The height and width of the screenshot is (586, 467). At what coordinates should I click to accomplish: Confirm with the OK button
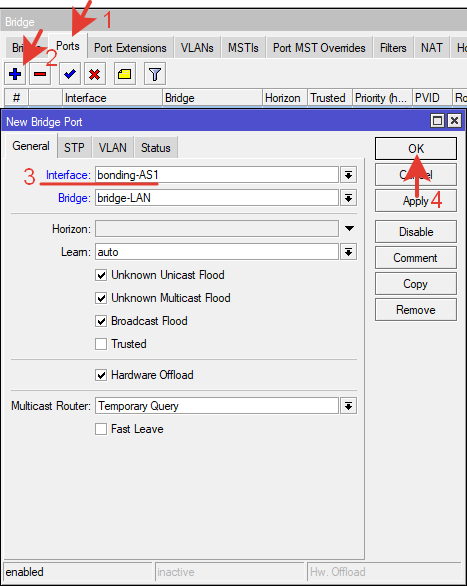[416, 149]
